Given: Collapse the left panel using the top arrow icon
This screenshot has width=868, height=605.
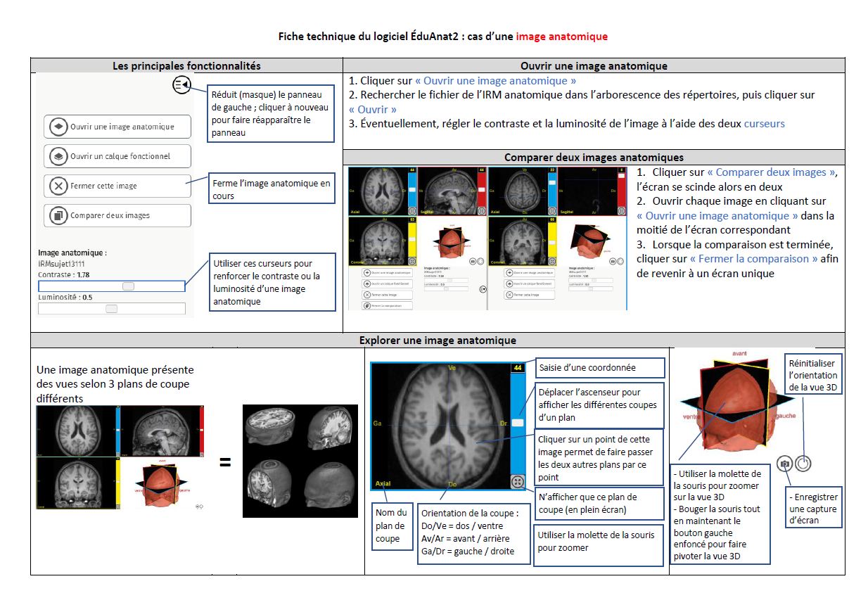Looking at the screenshot, I should [181, 85].
